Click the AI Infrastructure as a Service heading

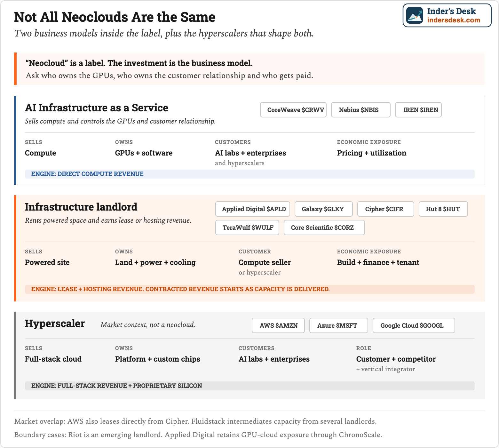click(97, 108)
